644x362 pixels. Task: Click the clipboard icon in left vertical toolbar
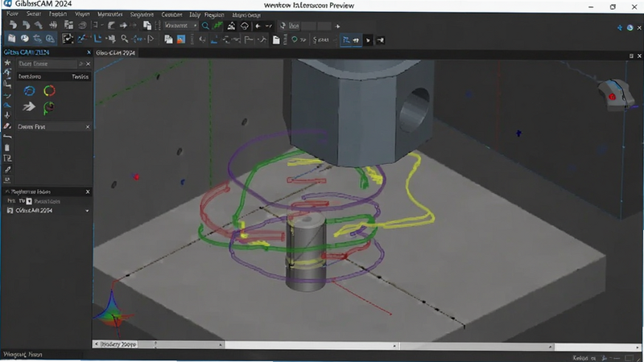[x=7, y=147]
